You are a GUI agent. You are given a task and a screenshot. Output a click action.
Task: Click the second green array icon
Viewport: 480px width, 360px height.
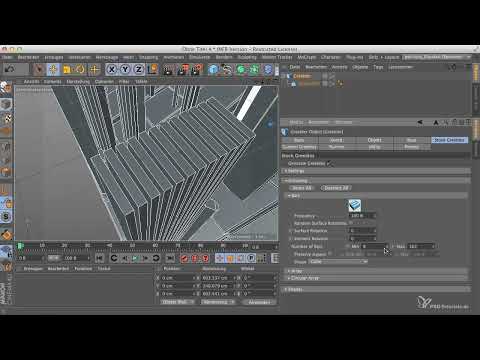pos(254,70)
